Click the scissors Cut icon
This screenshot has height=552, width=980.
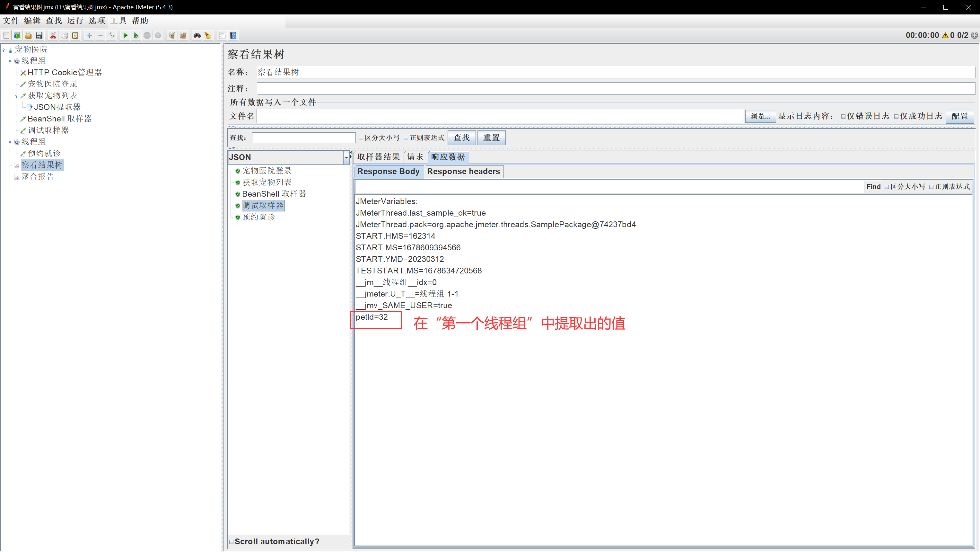pyautogui.click(x=53, y=35)
